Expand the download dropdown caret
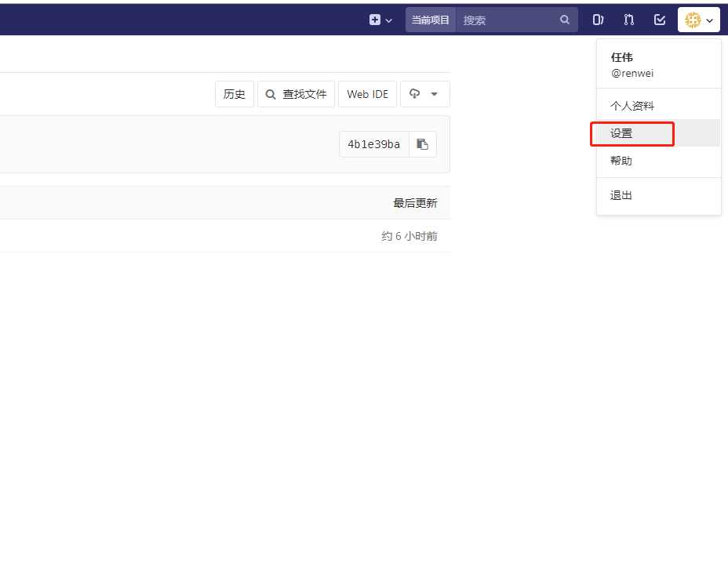728x562 pixels. tap(434, 94)
